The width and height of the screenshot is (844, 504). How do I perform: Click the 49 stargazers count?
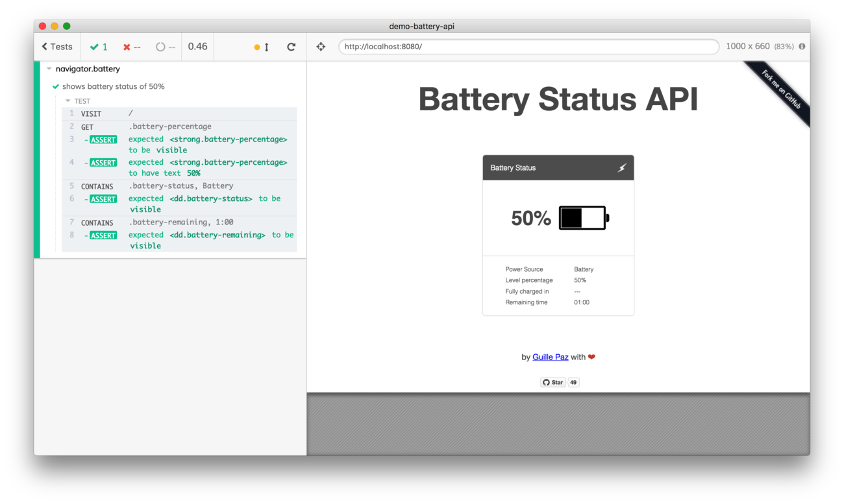tap(573, 383)
